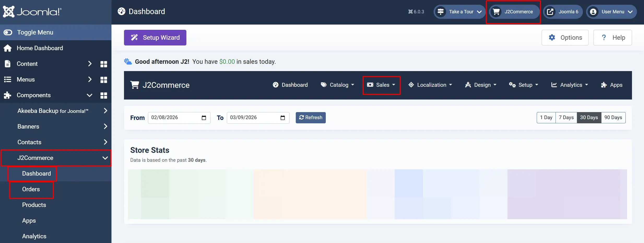Screen dimensions: 644x243
Task: Open the Catalog dropdown menu
Action: pyautogui.click(x=338, y=85)
